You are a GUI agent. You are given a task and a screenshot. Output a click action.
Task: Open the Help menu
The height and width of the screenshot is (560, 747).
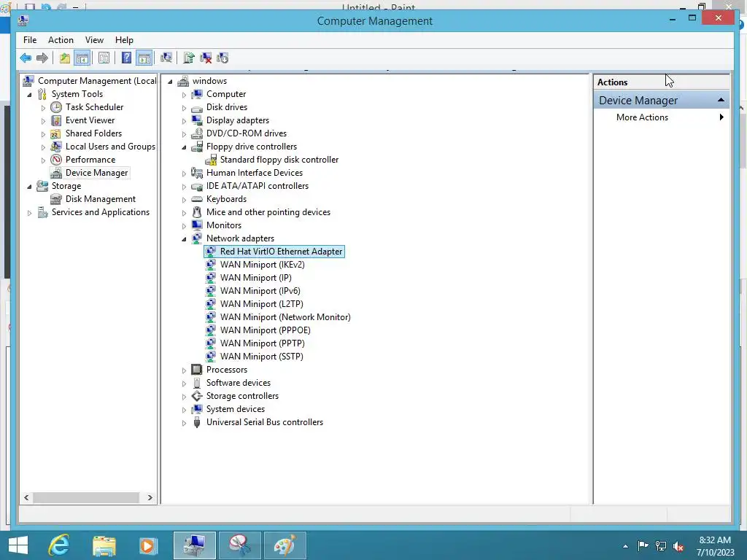coord(124,40)
